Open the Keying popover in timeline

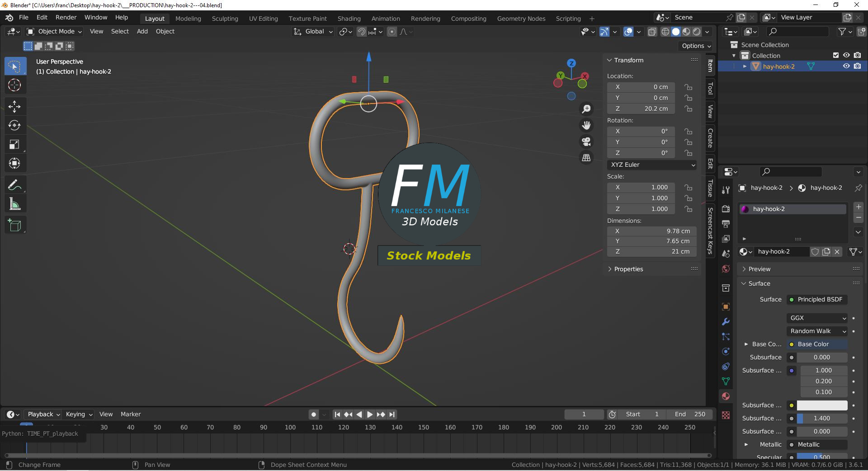(x=79, y=414)
